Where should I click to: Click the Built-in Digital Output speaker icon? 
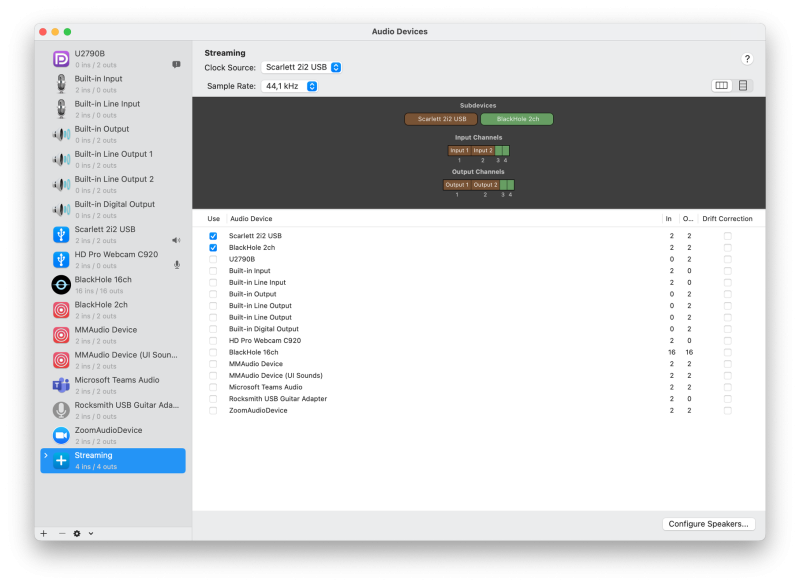pyautogui.click(x=61, y=209)
